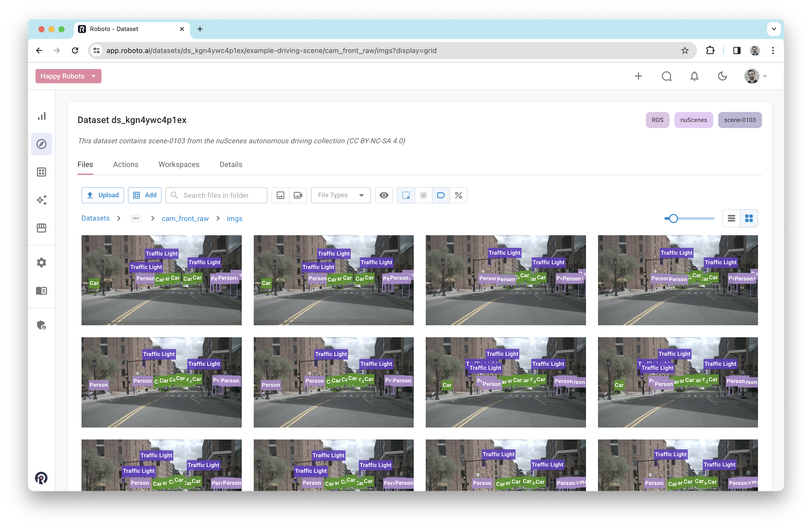Viewport: 812px width, 528px height.
Task: Open the sparkles AI sidebar icon
Action: click(x=42, y=200)
